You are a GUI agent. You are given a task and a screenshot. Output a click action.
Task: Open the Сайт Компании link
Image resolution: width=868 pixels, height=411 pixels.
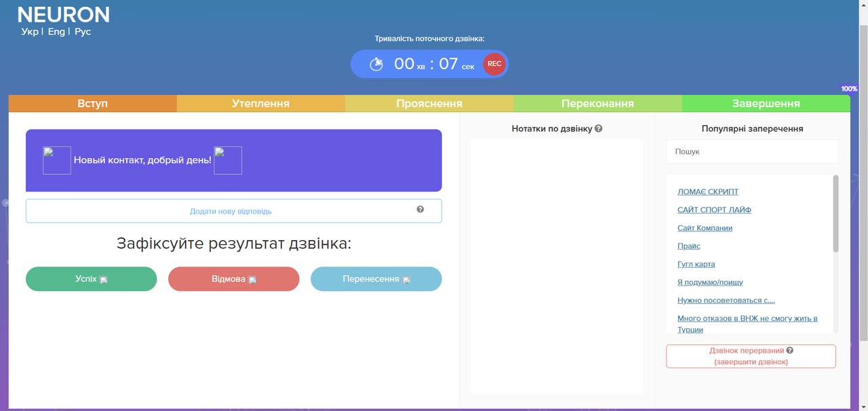pyautogui.click(x=705, y=228)
